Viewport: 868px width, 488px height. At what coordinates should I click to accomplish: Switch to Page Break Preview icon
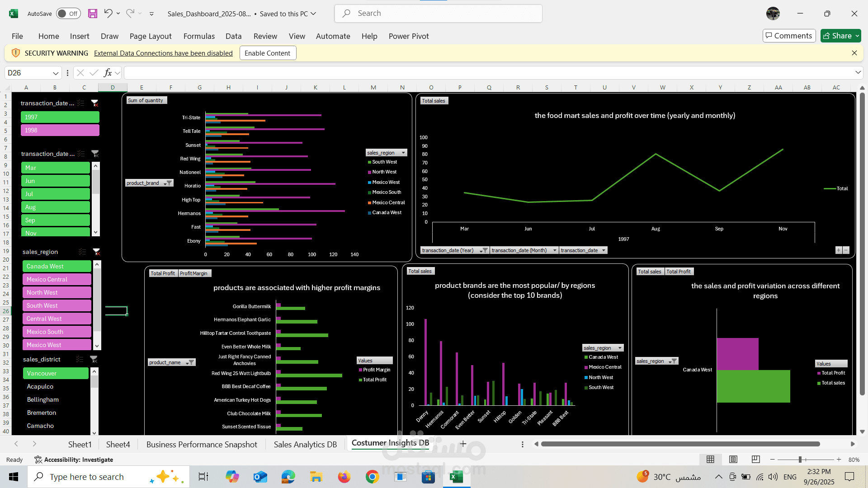(756, 460)
